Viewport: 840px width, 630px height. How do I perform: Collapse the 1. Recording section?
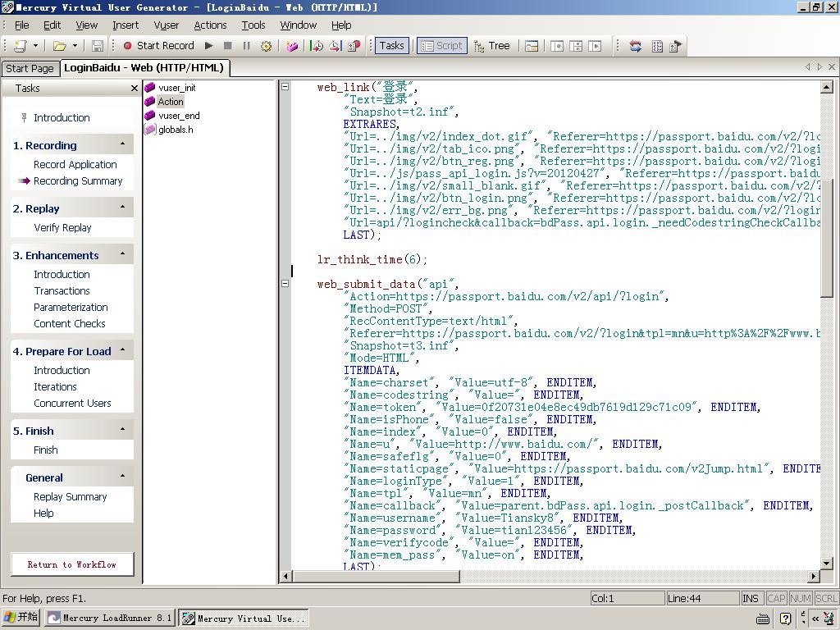(x=123, y=144)
